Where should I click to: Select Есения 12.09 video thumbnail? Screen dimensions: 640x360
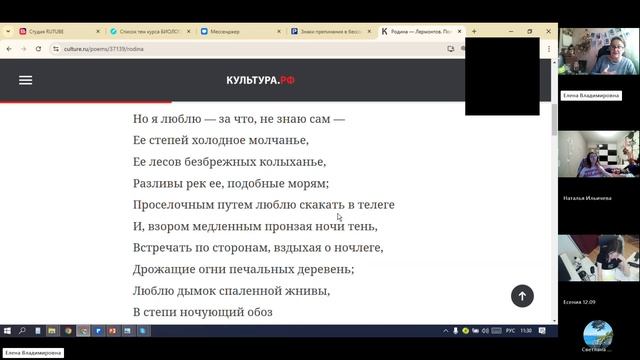pos(598,258)
